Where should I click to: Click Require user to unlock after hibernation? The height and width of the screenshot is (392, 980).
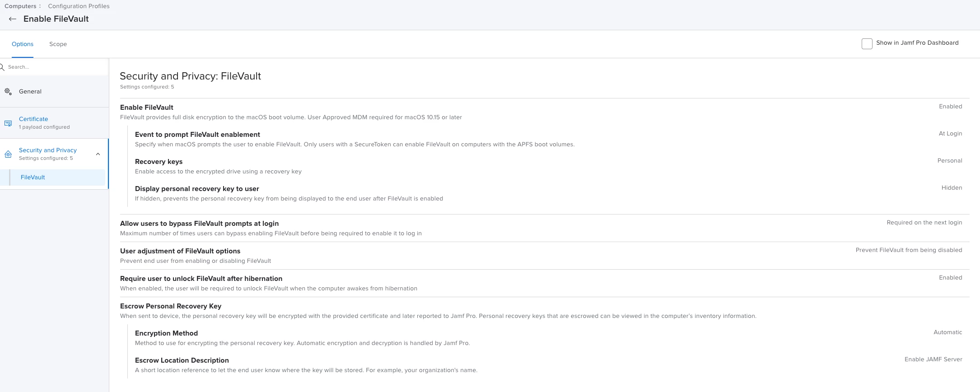pos(201,278)
